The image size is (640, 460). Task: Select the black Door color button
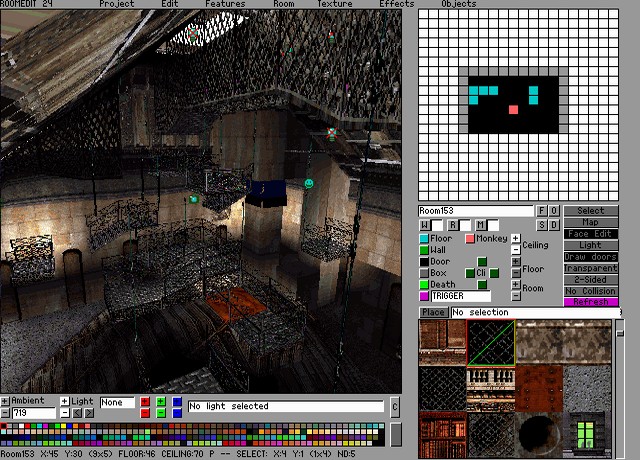[424, 262]
